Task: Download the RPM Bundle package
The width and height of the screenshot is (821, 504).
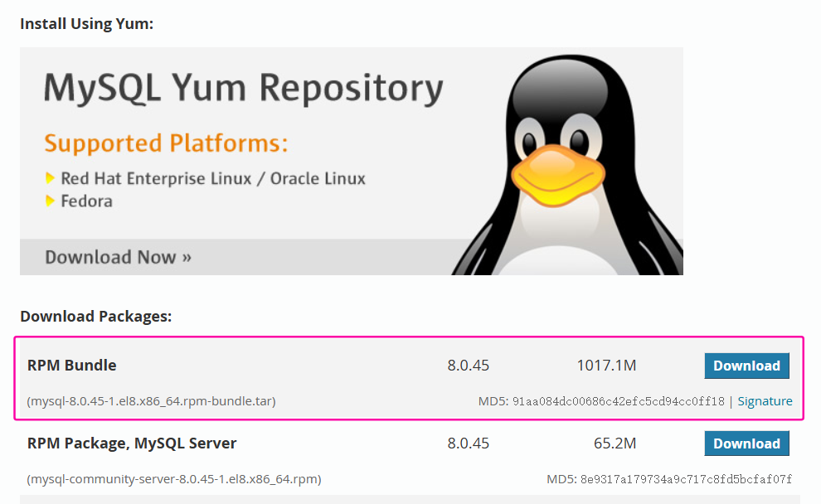Action: tap(746, 366)
